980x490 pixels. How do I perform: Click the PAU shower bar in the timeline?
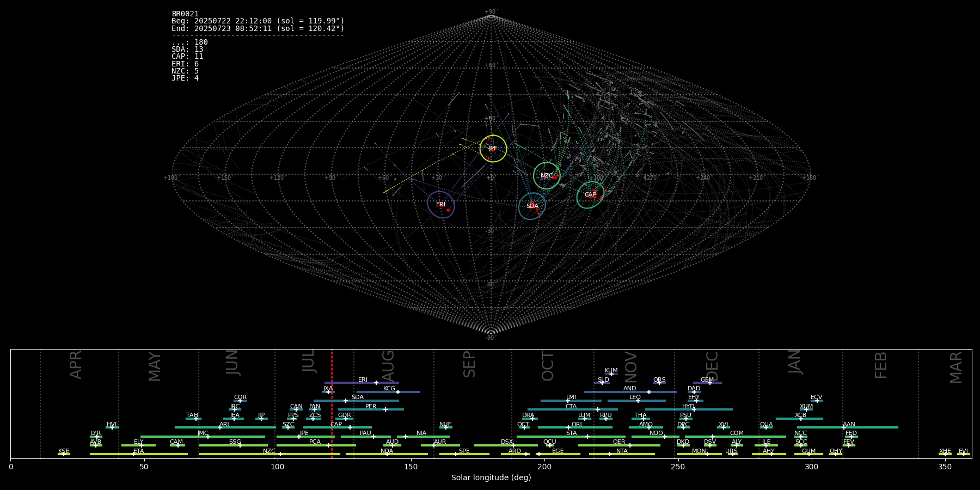pyautogui.click(x=365, y=437)
